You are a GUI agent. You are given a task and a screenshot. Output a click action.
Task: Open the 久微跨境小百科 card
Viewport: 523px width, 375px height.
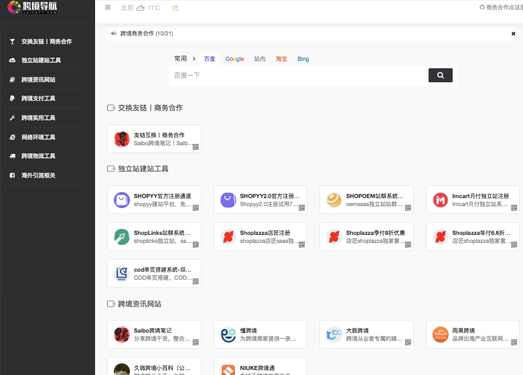(154, 366)
